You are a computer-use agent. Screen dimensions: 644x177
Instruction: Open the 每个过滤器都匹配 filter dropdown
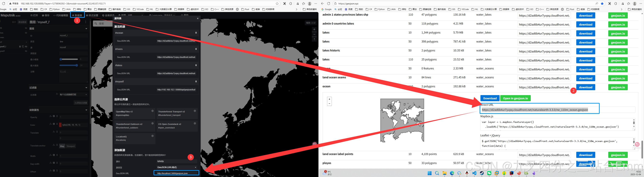(x=73, y=94)
